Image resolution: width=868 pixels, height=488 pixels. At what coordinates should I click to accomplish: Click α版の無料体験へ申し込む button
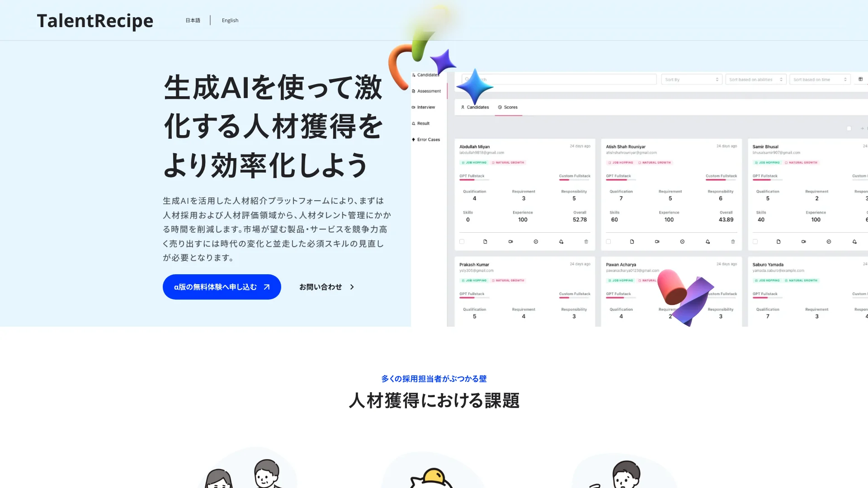point(222,286)
